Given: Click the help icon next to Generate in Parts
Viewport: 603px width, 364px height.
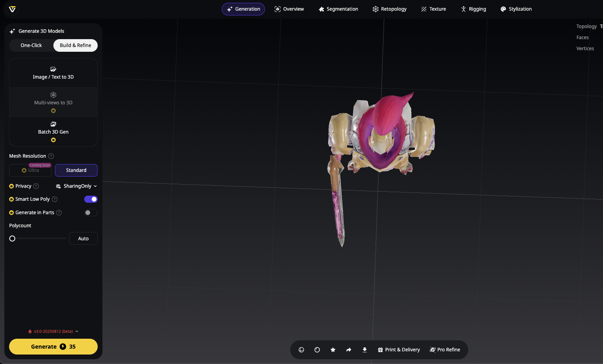Looking at the screenshot, I should 59,213.
